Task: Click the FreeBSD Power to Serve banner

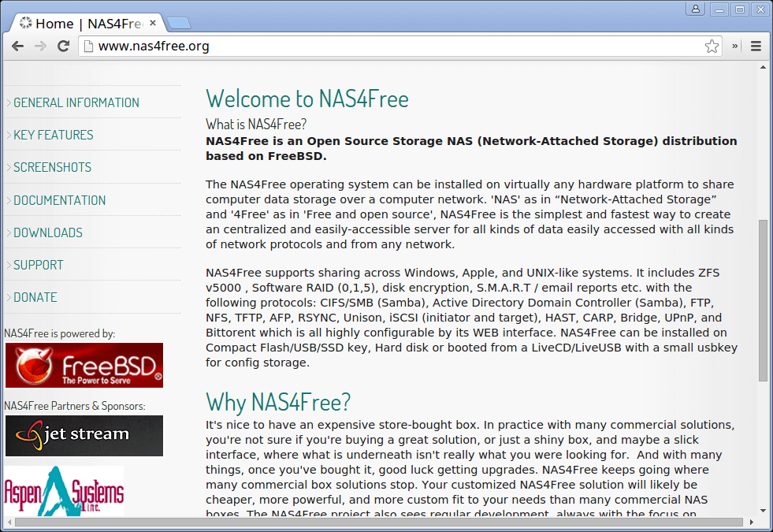Action: [84, 366]
